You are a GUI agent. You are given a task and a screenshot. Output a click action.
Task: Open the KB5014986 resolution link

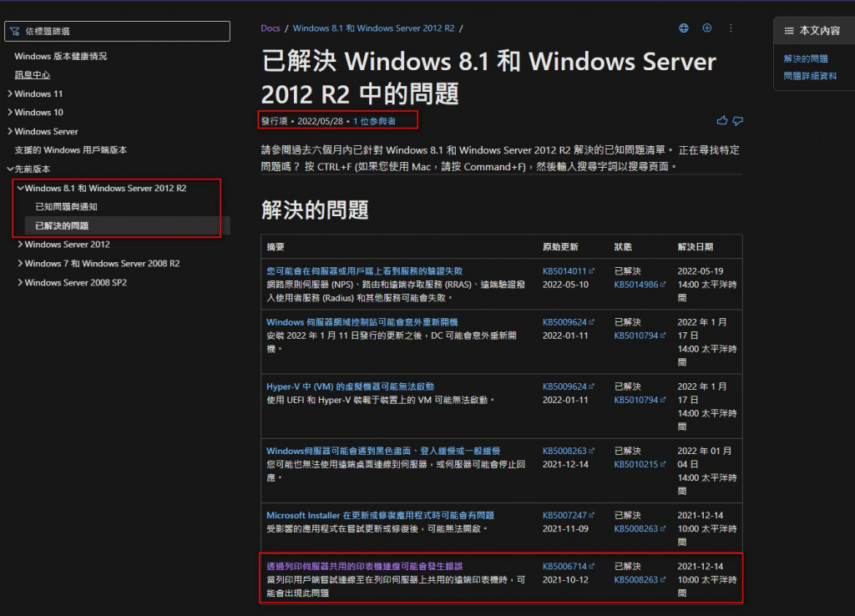point(640,285)
